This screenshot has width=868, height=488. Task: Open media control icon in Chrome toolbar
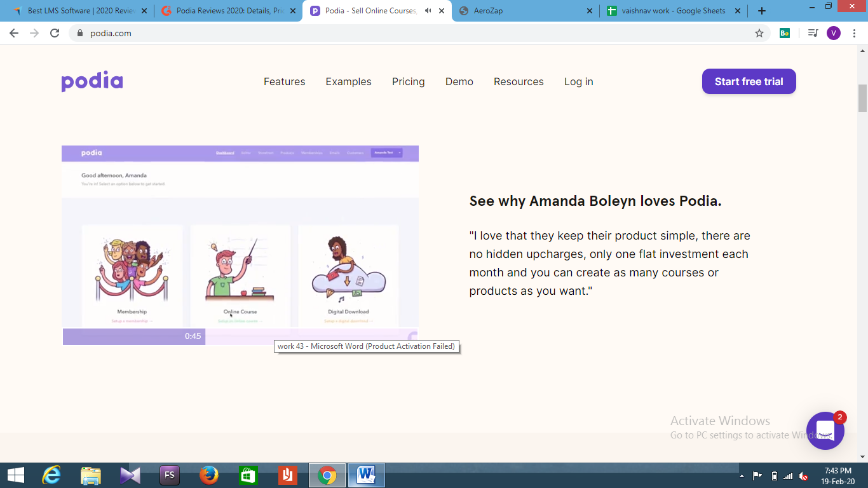(x=813, y=33)
